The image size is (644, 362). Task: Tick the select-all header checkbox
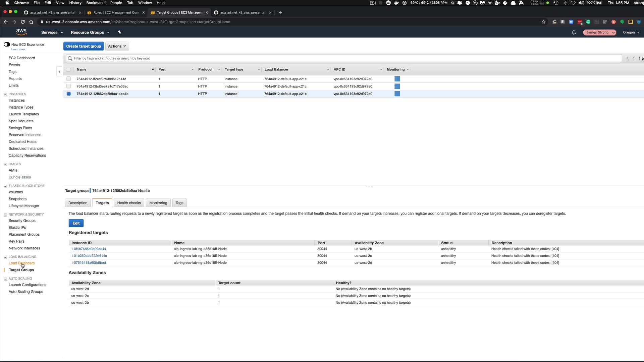pyautogui.click(x=69, y=70)
